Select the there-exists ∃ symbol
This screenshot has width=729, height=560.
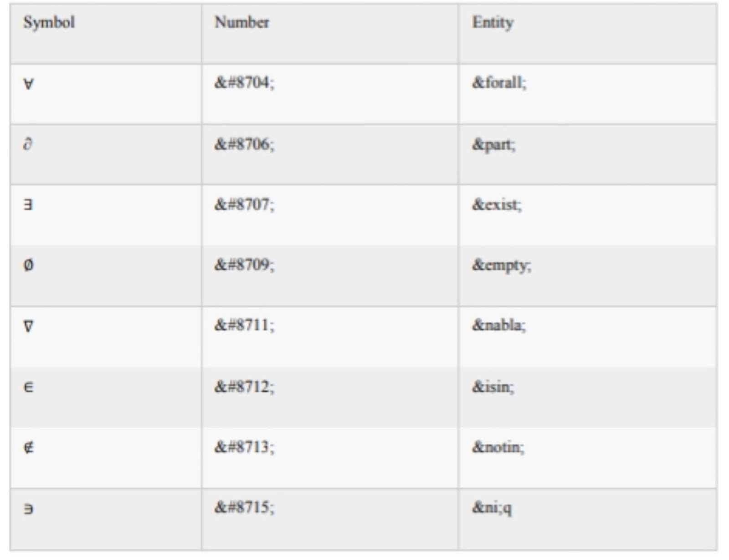click(28, 205)
